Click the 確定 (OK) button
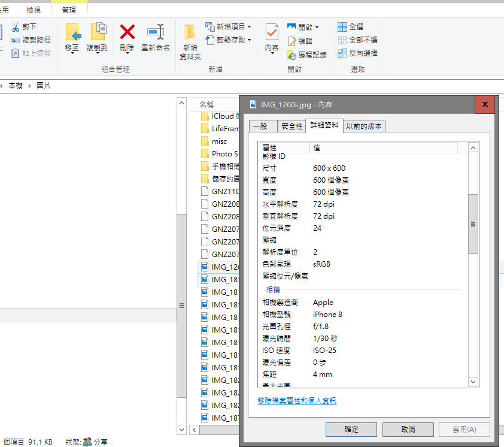504x447 pixels. (x=351, y=430)
